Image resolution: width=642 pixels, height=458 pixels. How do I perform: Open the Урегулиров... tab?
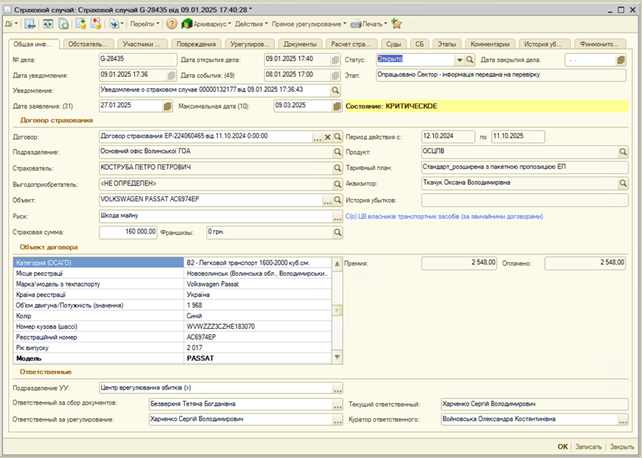(x=250, y=44)
